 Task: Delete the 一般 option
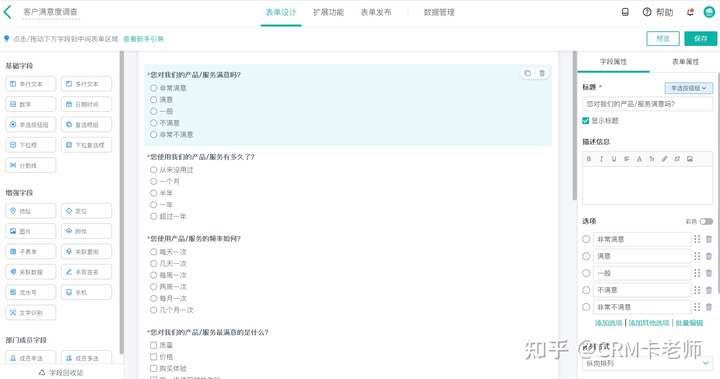(x=709, y=273)
